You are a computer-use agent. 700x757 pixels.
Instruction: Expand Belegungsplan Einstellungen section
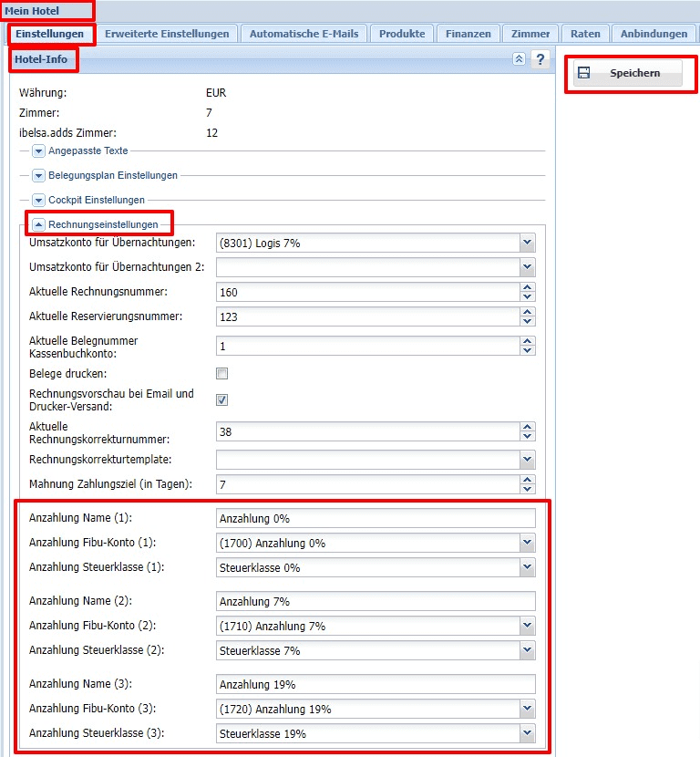39,175
